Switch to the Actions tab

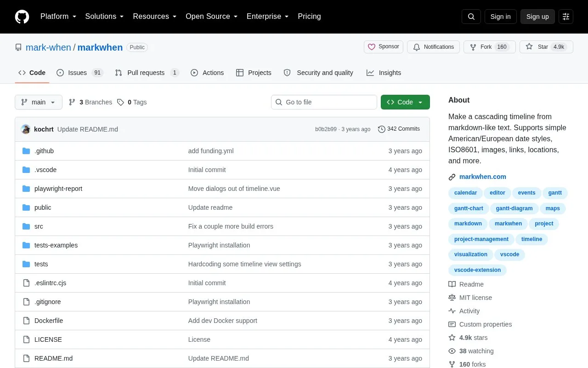(207, 73)
